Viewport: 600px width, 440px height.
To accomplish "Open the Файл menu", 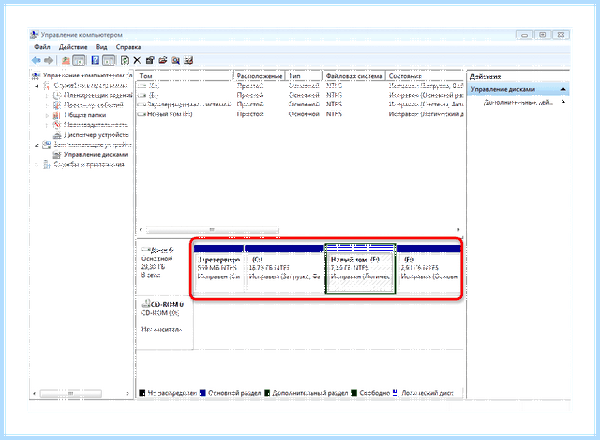I will pos(42,47).
